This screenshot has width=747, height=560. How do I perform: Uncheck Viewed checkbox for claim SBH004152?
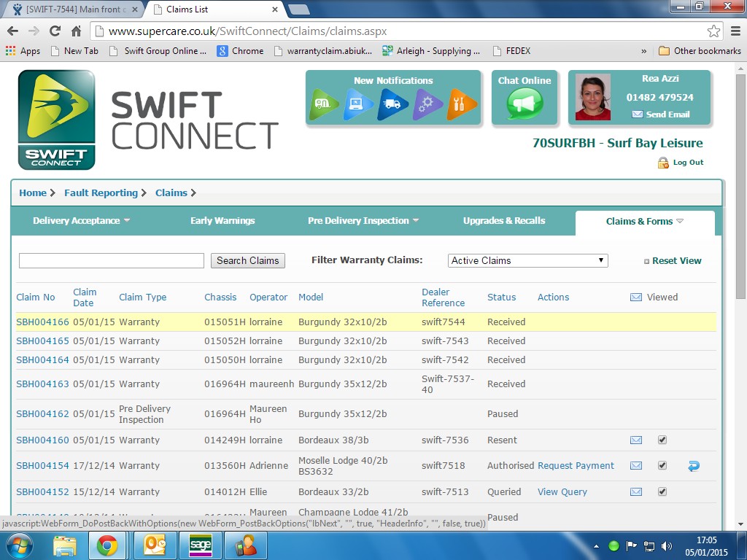tap(662, 492)
